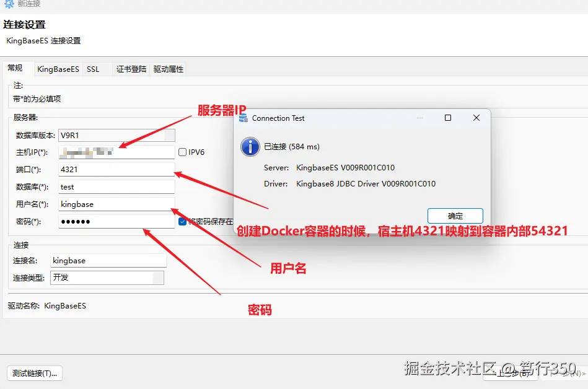The image size is (588, 389).
Task: Click the Connection Test database title icon
Action: (x=244, y=118)
